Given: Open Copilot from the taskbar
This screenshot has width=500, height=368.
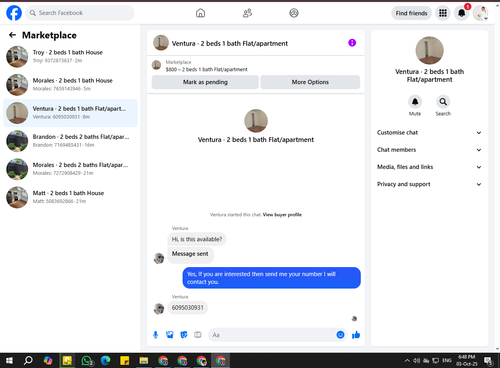Looking at the screenshot, I should click(x=48, y=361).
